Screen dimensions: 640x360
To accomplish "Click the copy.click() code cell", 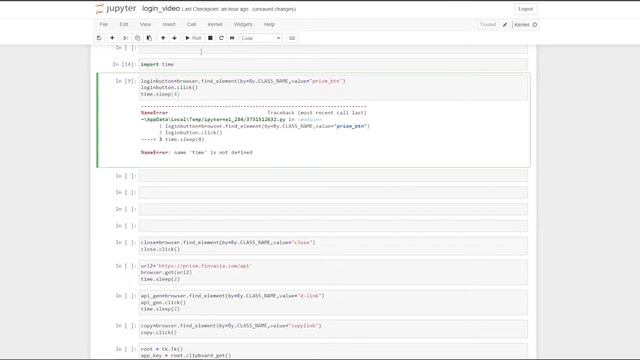I will [x=333, y=329].
